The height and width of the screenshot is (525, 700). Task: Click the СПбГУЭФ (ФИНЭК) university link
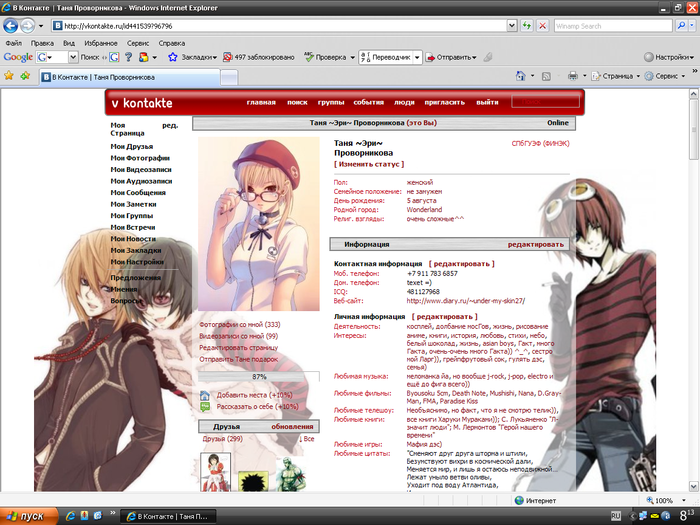[x=540, y=143]
